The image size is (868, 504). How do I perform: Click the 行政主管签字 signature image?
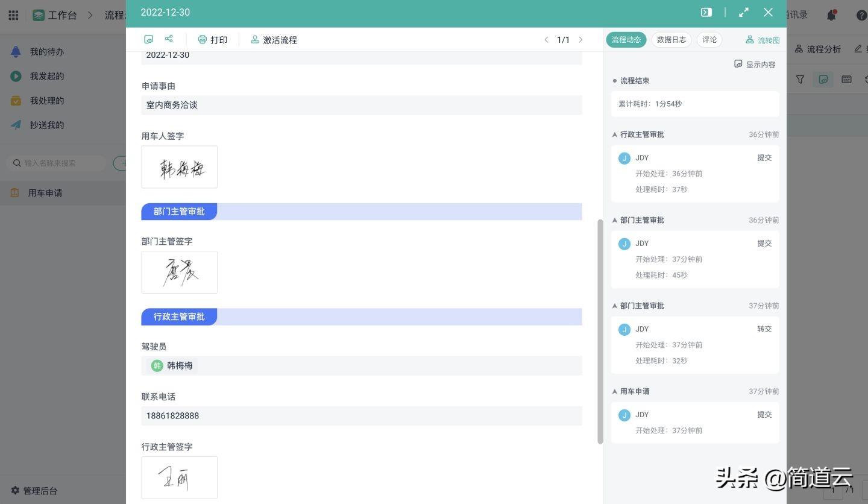point(180,477)
